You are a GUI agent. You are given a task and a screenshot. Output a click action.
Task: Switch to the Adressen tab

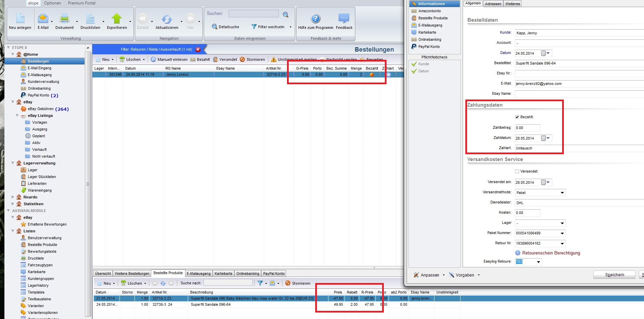(x=493, y=4)
